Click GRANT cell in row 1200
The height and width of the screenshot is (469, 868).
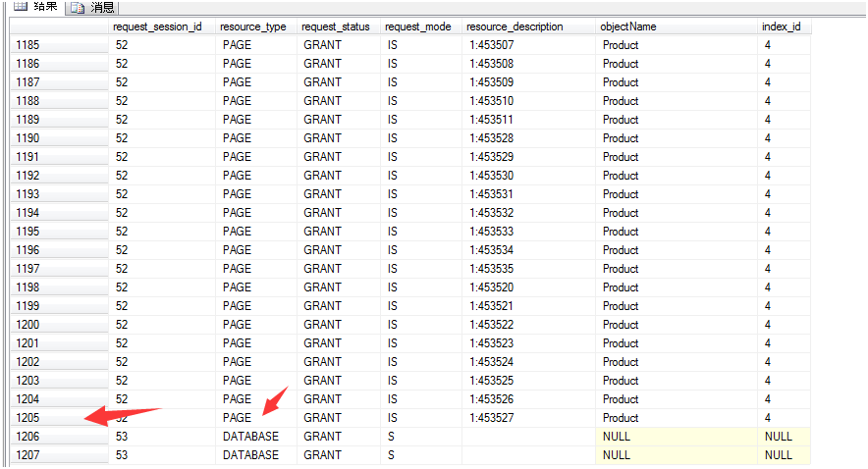point(338,325)
